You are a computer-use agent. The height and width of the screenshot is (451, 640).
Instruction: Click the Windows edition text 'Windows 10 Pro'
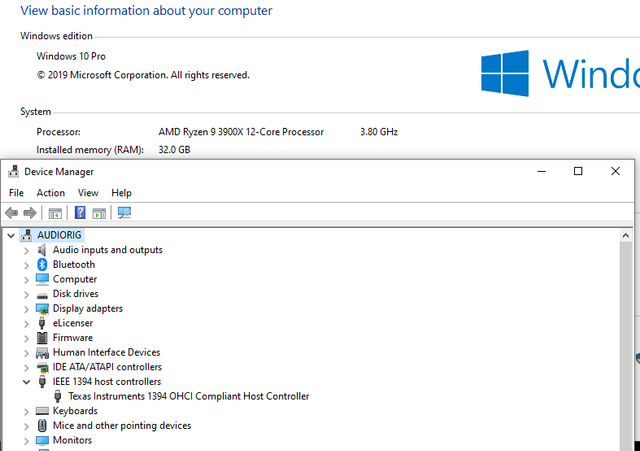pyautogui.click(x=71, y=56)
